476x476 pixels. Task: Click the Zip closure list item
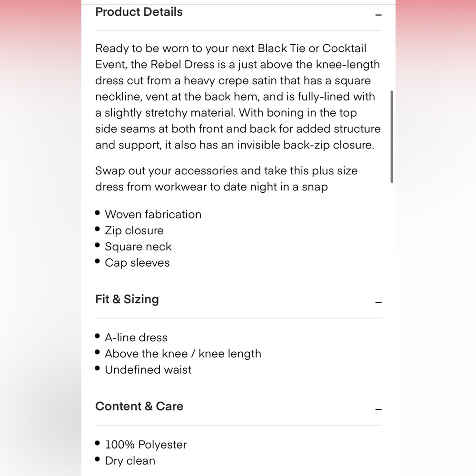click(x=134, y=230)
